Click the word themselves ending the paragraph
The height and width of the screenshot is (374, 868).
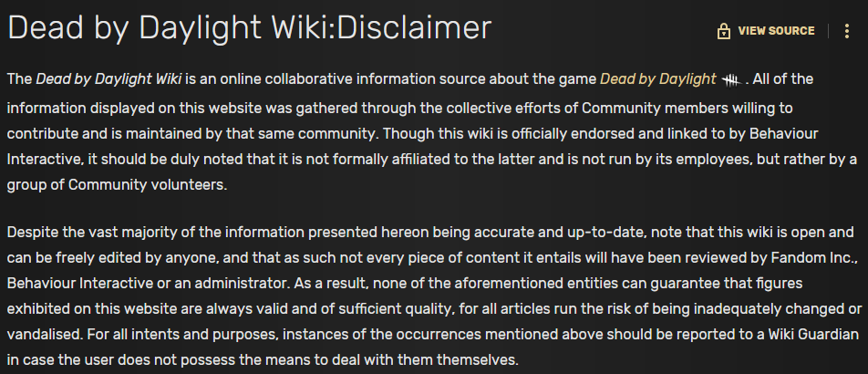pyautogui.click(x=478, y=360)
